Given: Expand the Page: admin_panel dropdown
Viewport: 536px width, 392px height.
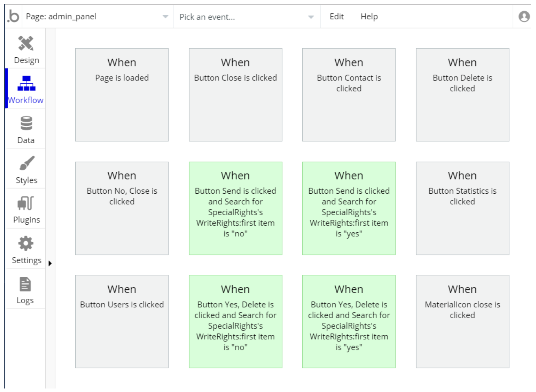Looking at the screenshot, I should 165,17.
